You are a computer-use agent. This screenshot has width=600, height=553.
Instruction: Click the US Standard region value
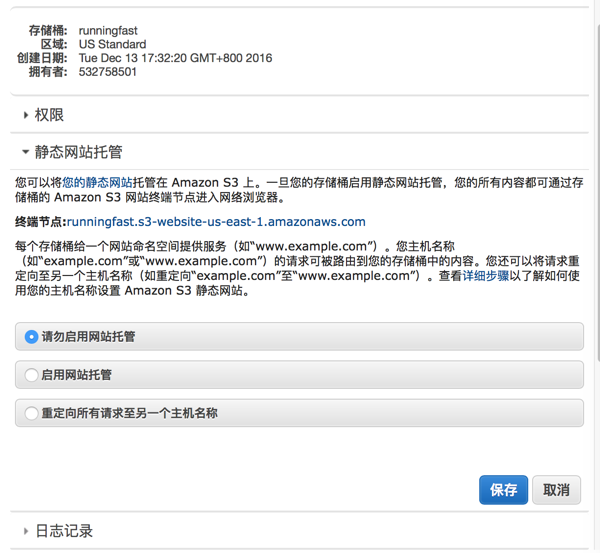pos(112,45)
